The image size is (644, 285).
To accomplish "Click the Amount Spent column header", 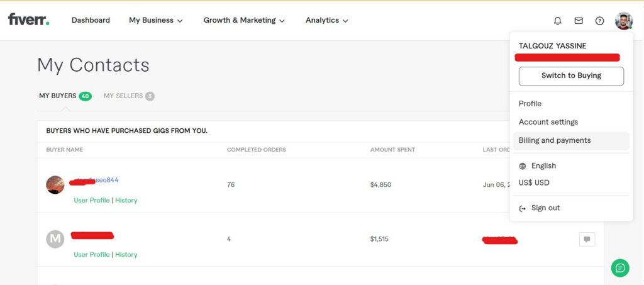I will pos(392,150).
